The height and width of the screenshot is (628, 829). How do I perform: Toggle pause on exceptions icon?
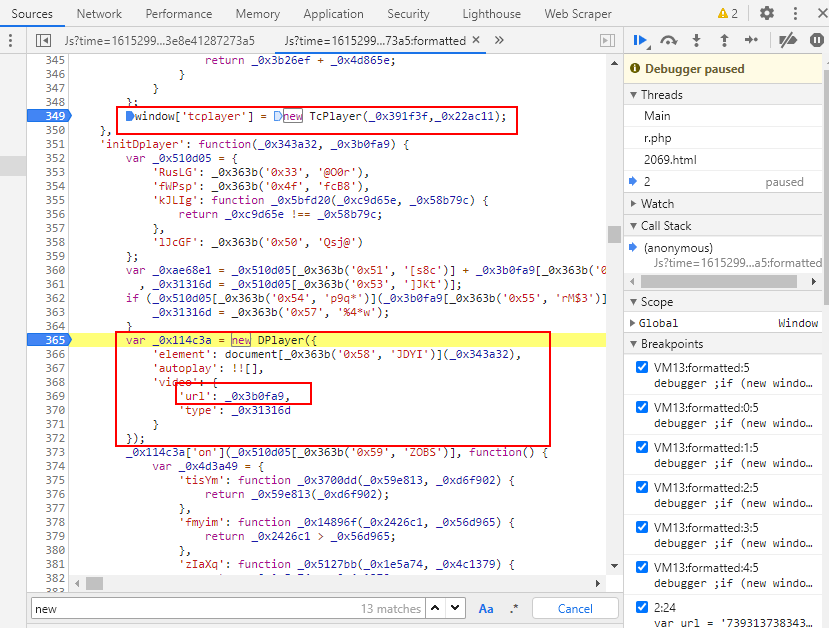815,40
